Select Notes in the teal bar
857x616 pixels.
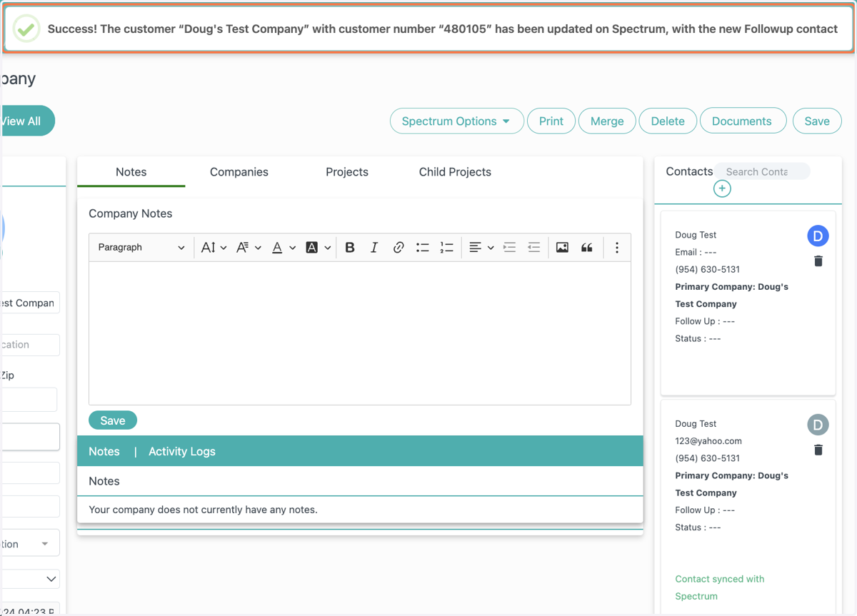104,452
